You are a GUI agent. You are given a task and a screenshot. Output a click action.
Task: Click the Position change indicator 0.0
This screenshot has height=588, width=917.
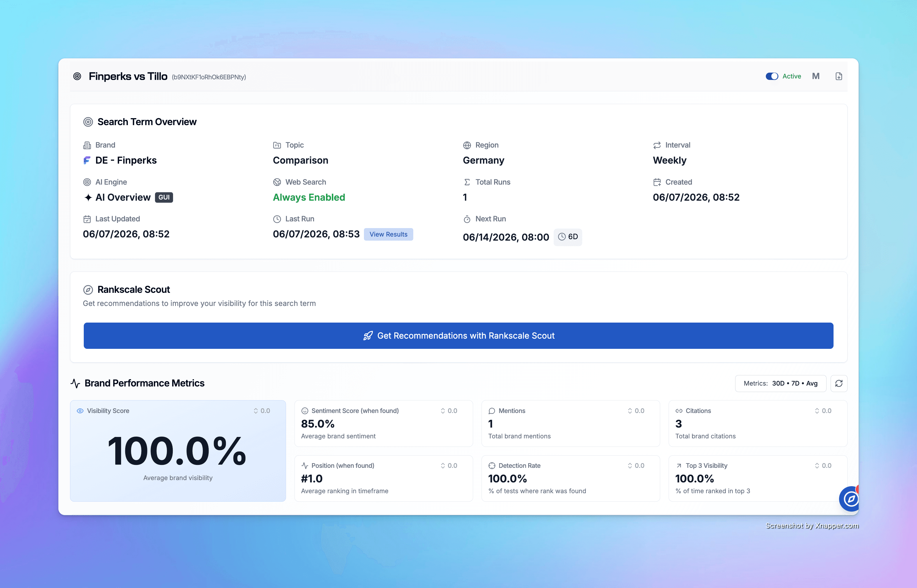point(449,466)
